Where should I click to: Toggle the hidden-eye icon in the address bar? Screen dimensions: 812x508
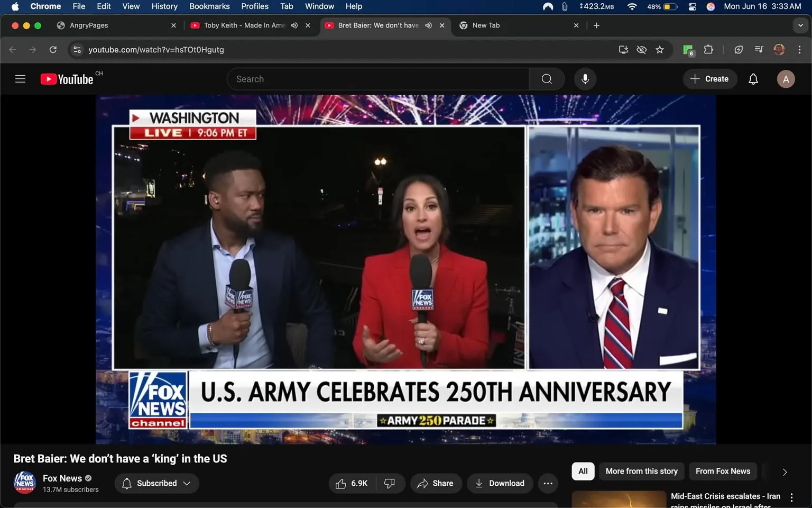[x=641, y=49]
